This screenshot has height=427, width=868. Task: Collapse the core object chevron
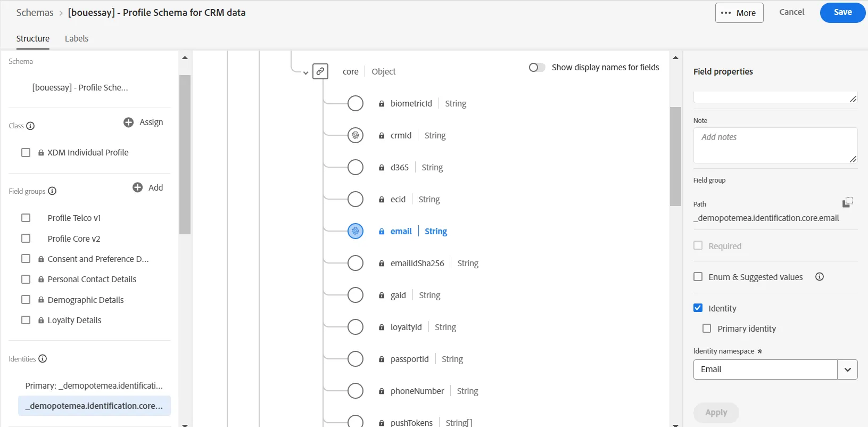[305, 73]
